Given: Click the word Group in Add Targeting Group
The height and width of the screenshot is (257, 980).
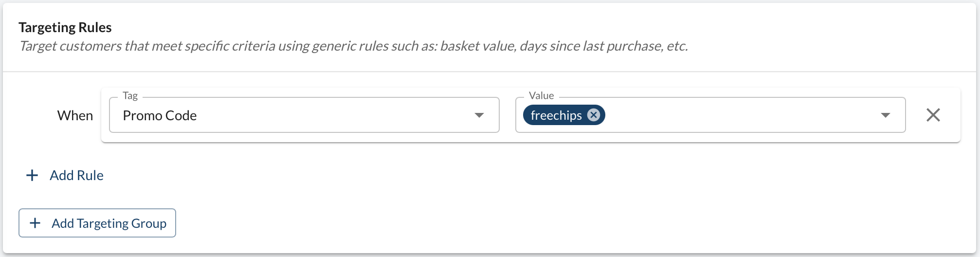Looking at the screenshot, I should click(x=148, y=223).
